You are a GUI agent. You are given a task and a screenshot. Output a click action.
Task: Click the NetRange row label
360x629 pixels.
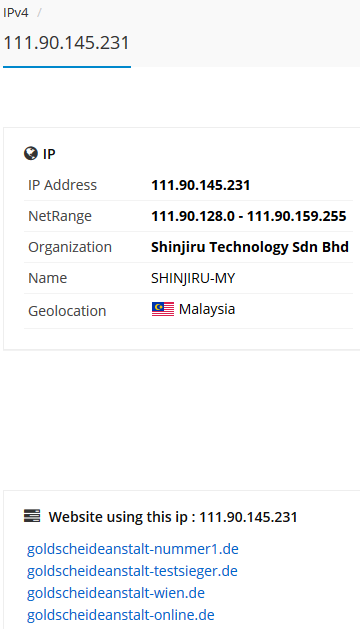pos(60,216)
